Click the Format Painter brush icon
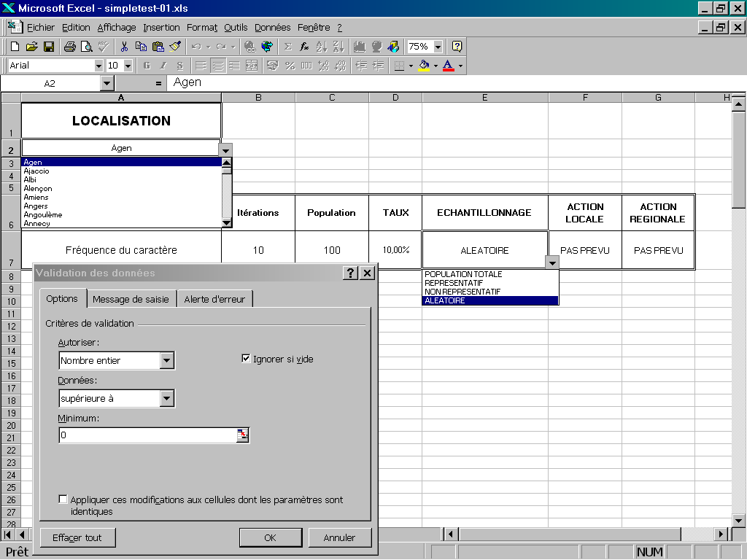 (175, 47)
